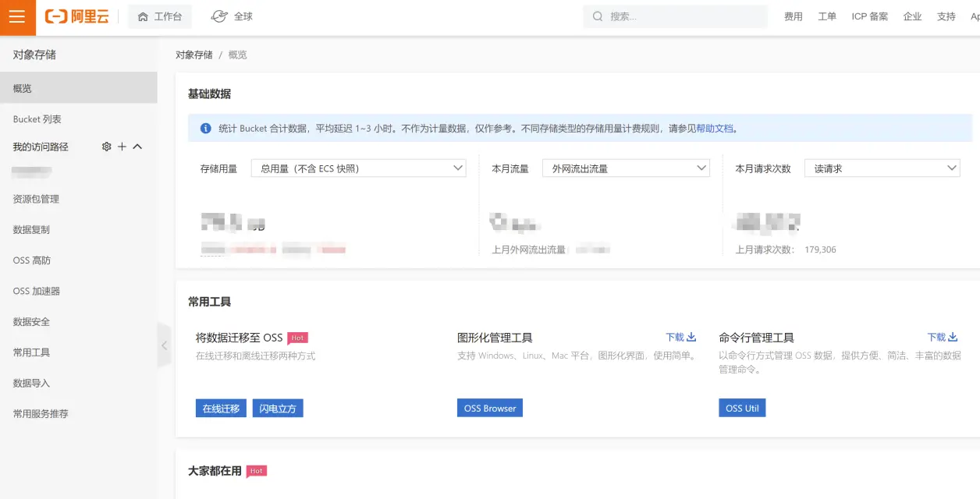980x499 pixels.
Task: Open the 本月流量 外网流出流量 dropdown
Action: (x=626, y=168)
